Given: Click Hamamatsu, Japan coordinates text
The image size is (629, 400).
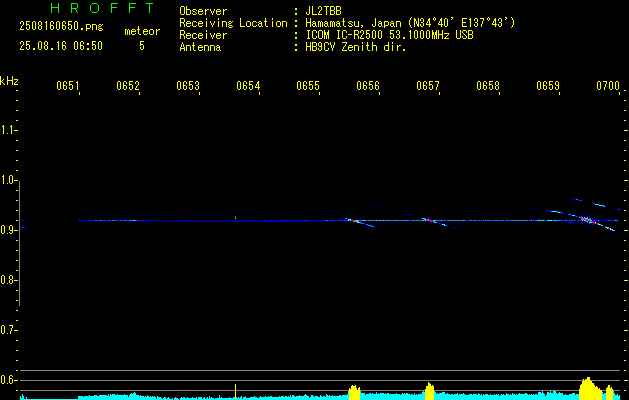Looking at the screenshot, I should point(410,23).
